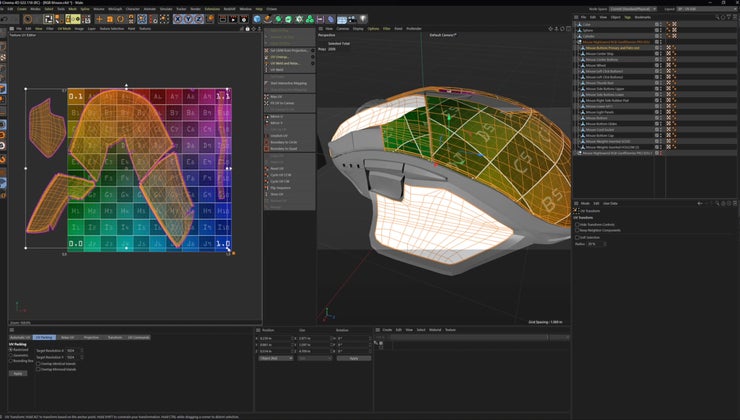The image size is (740, 420).
Task: Open the User Data menu in Attributes
Action: point(610,203)
